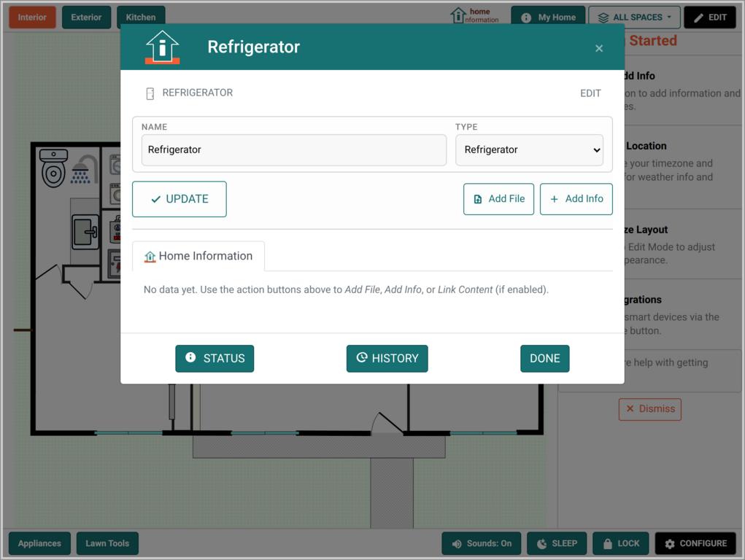Image resolution: width=745 pixels, height=560 pixels.
Task: Click the Dismiss button
Action: 650,409
